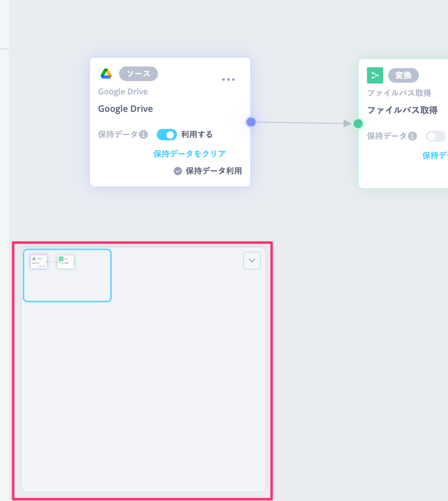The width and height of the screenshot is (448, 501).
Task: Select the bold Google Drive node title
Action: click(x=126, y=109)
